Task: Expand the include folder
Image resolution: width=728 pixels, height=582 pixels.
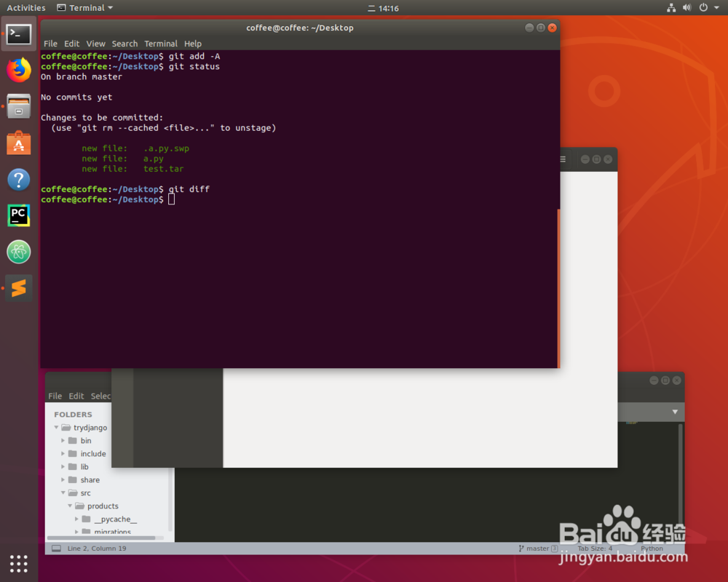Action: 63,453
